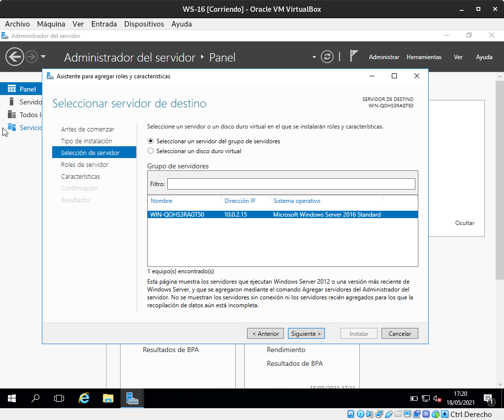The height and width of the screenshot is (420, 504).
Task: Click the Server Manager taskbar icon
Action: 132,398
